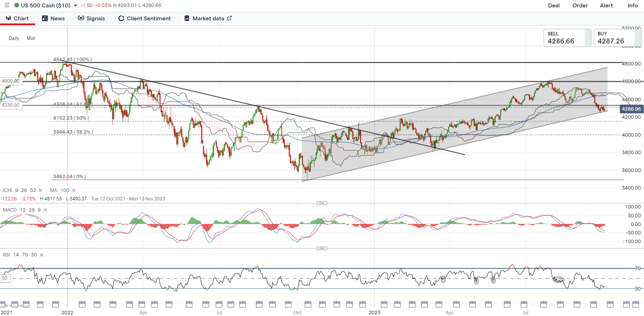Click the MA 100 period value
Image resolution: width=644 pixels, height=316 pixels.
point(65,191)
